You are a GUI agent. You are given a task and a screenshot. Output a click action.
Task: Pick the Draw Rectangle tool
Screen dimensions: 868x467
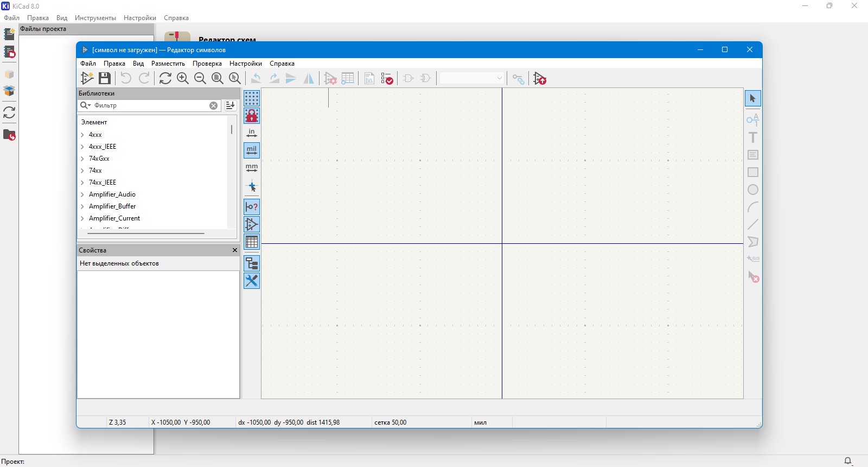753,172
